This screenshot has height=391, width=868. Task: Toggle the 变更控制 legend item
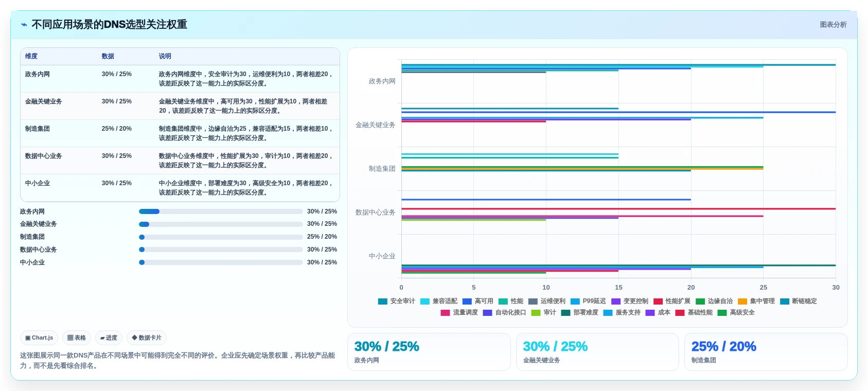point(629,301)
